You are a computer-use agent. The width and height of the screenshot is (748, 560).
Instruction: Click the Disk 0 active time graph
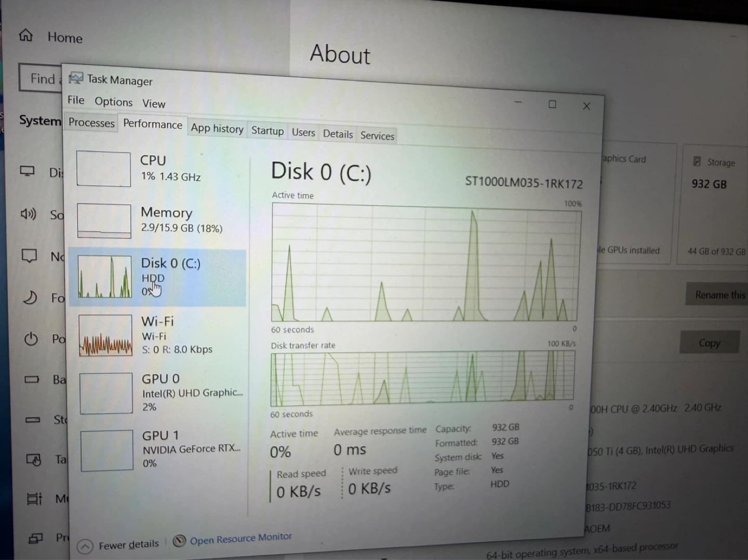coord(426,263)
